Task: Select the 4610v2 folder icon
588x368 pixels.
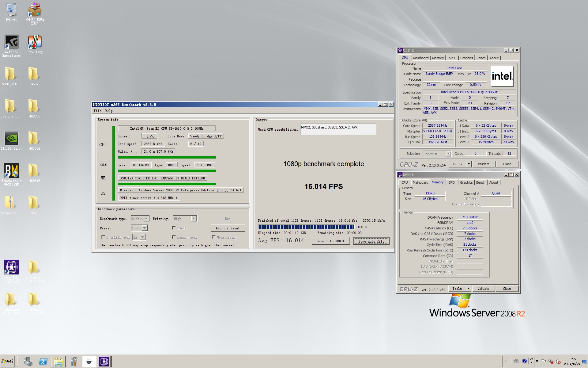Action: pyautogui.click(x=35, y=141)
